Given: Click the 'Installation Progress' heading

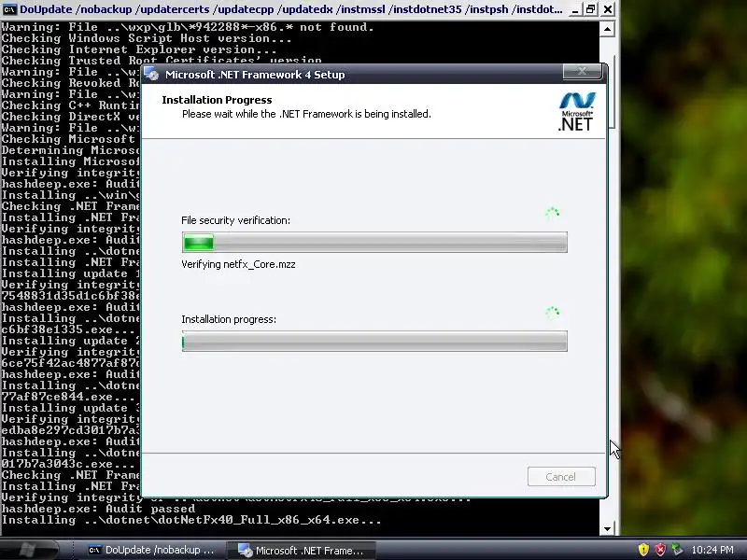Looking at the screenshot, I should (217, 100).
